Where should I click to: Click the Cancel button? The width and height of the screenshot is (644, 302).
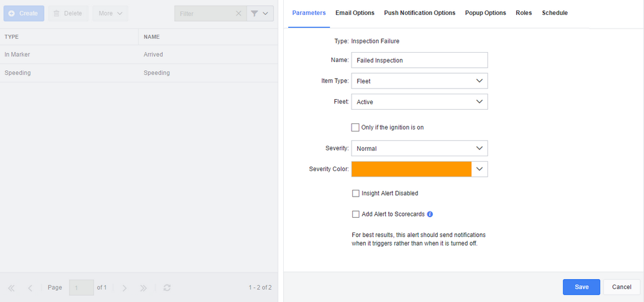(x=622, y=287)
